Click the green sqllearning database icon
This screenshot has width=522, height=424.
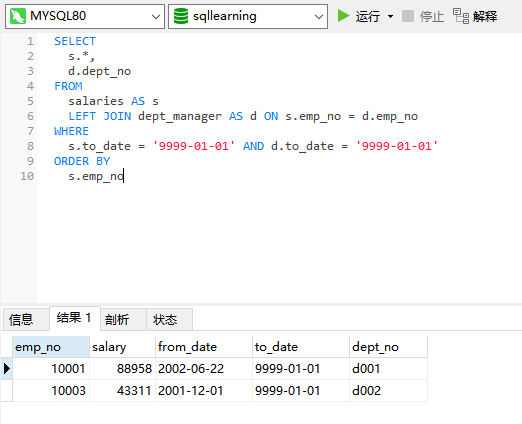pos(181,16)
